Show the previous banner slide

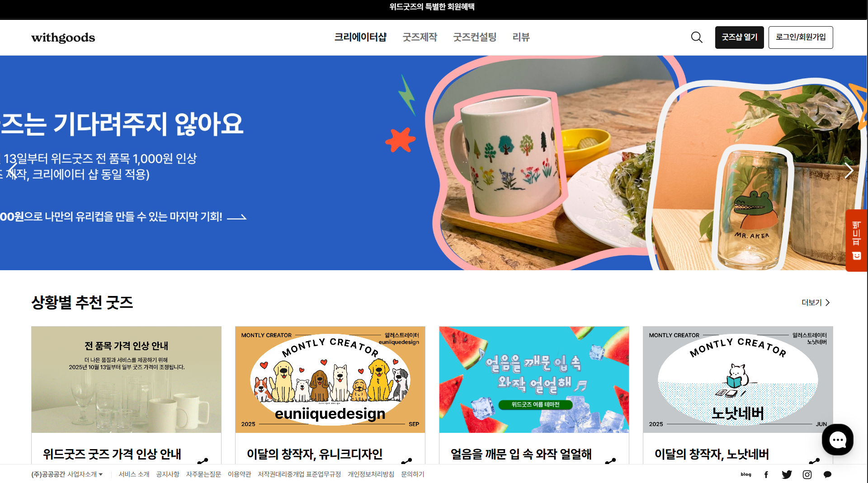(13, 171)
